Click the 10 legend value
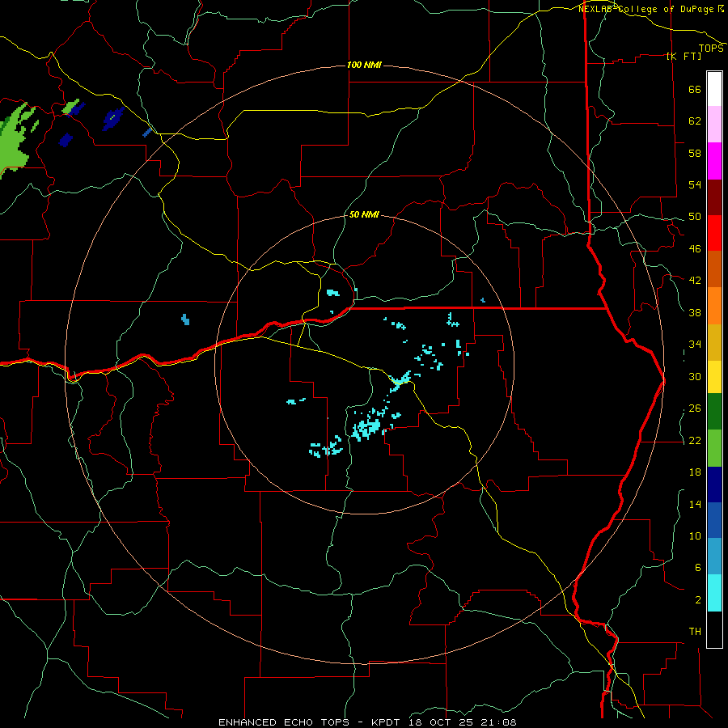 695,536
